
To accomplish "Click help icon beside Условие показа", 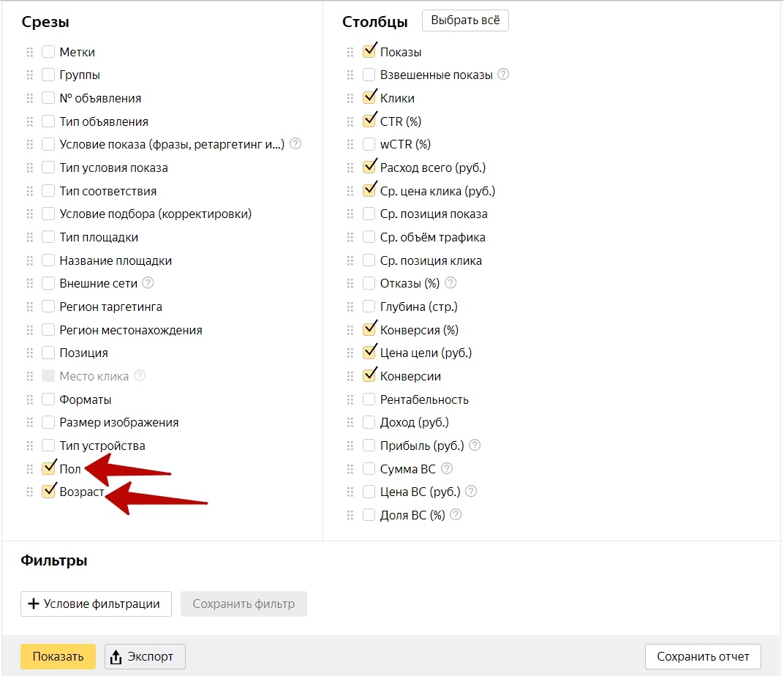I will coord(295,144).
